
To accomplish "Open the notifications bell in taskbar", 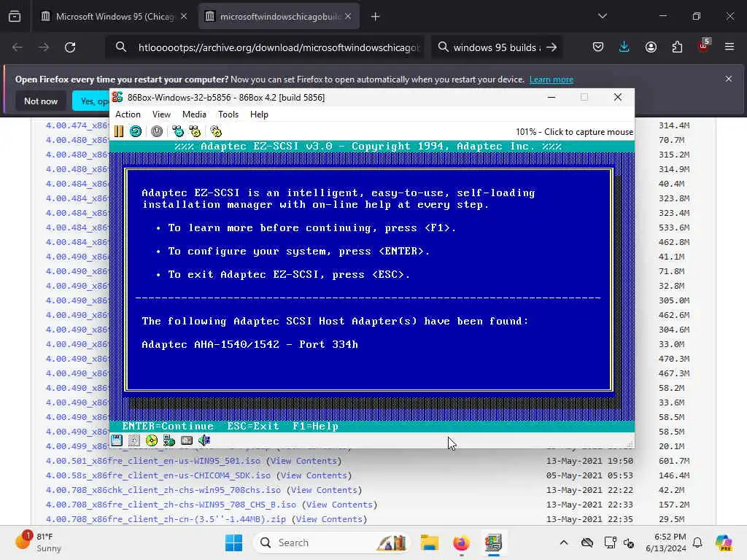I will coord(697,542).
